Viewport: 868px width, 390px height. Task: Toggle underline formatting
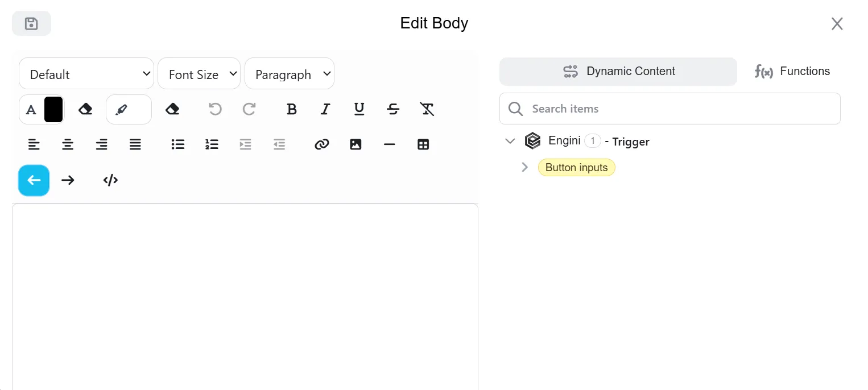359,109
